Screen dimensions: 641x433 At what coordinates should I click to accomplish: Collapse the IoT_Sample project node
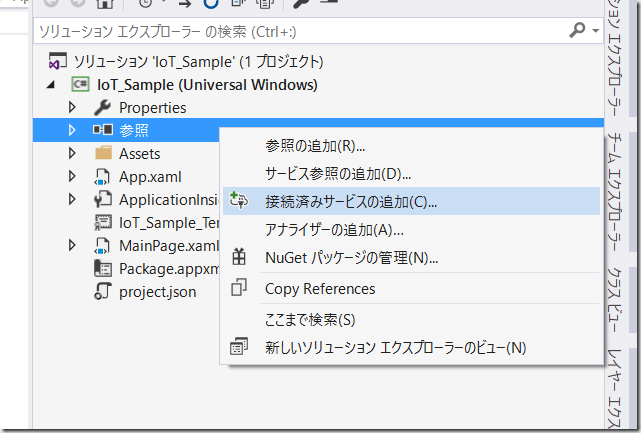click(x=51, y=85)
